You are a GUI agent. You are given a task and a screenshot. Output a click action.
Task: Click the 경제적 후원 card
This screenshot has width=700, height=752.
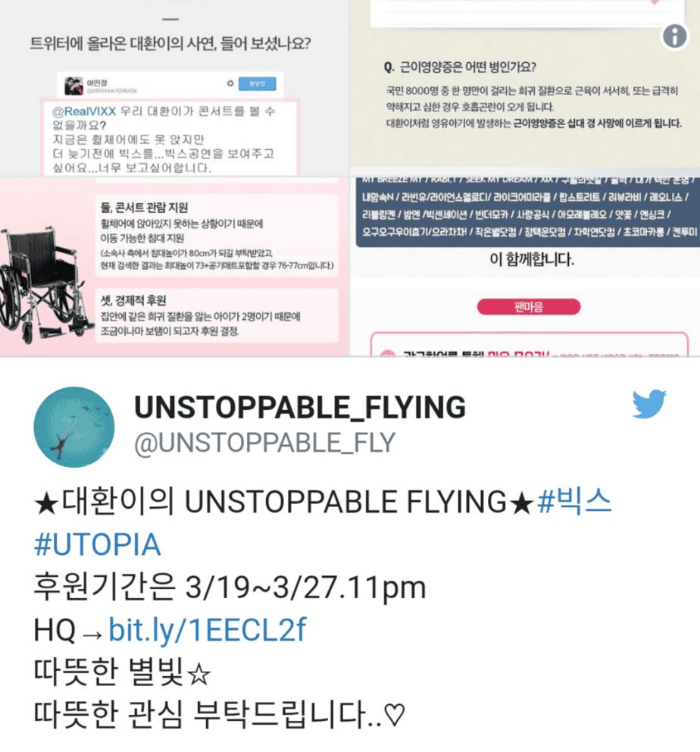(217, 315)
